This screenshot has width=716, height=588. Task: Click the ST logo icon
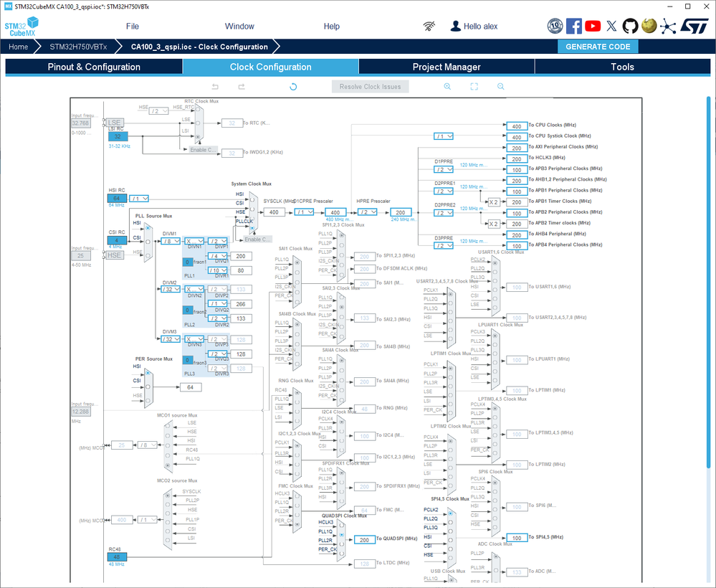point(694,26)
